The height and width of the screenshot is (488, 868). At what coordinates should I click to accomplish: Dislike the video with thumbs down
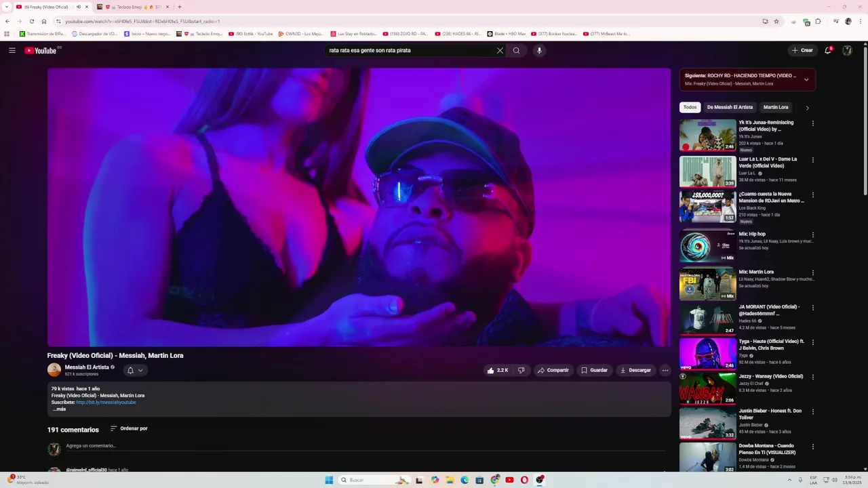(x=521, y=370)
